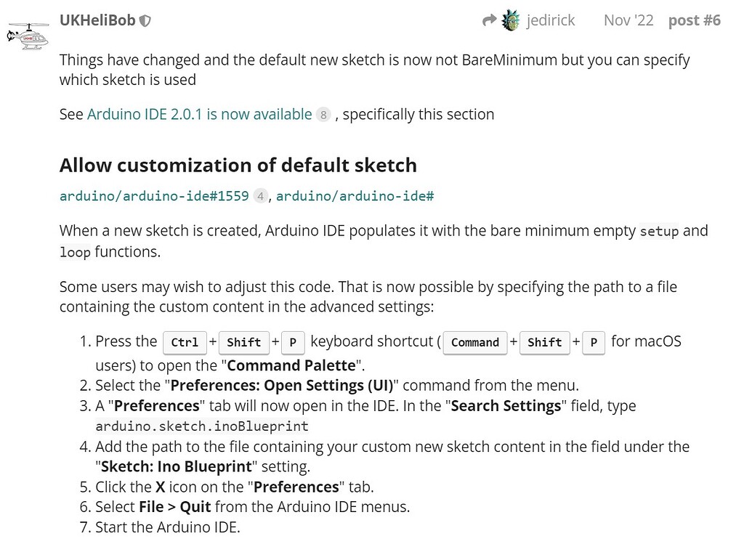Click the moderator shield icon
Image resolution: width=744 pixels, height=560 pixels.
(145, 21)
